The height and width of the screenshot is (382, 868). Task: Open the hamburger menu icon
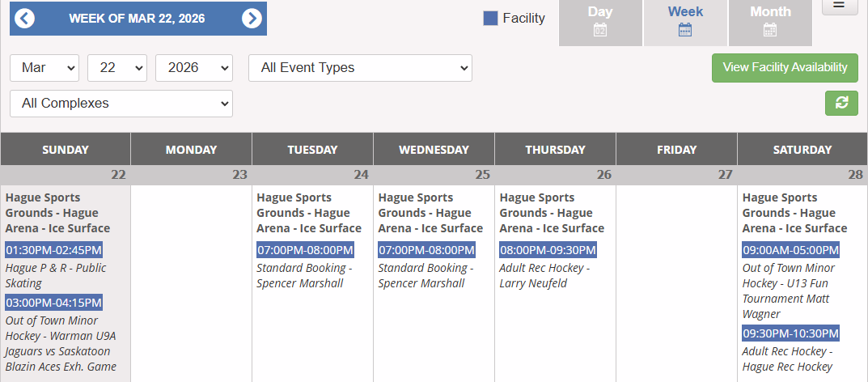840,6
